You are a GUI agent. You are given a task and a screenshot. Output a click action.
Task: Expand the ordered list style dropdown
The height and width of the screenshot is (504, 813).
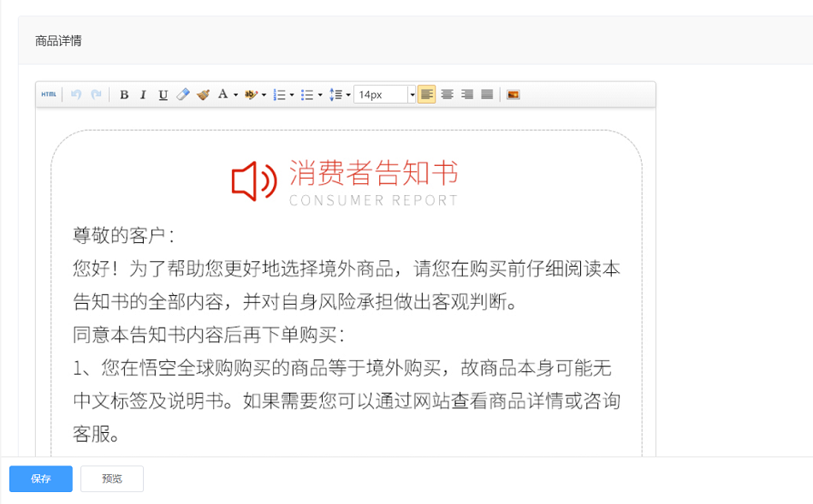(292, 95)
